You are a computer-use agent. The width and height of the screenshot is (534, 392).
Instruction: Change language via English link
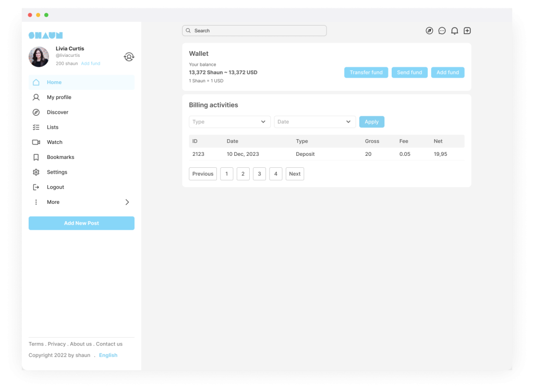pos(108,356)
